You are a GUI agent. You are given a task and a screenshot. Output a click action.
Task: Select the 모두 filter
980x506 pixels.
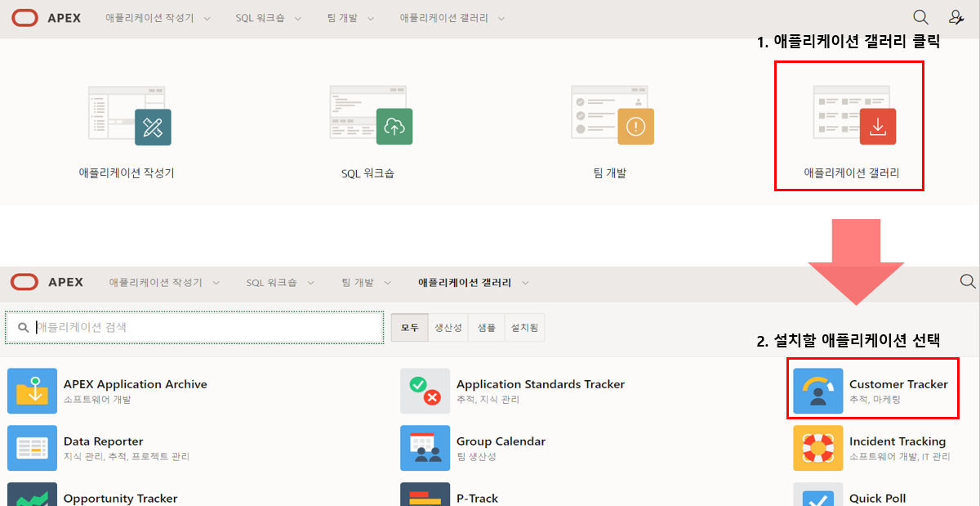[x=409, y=328]
